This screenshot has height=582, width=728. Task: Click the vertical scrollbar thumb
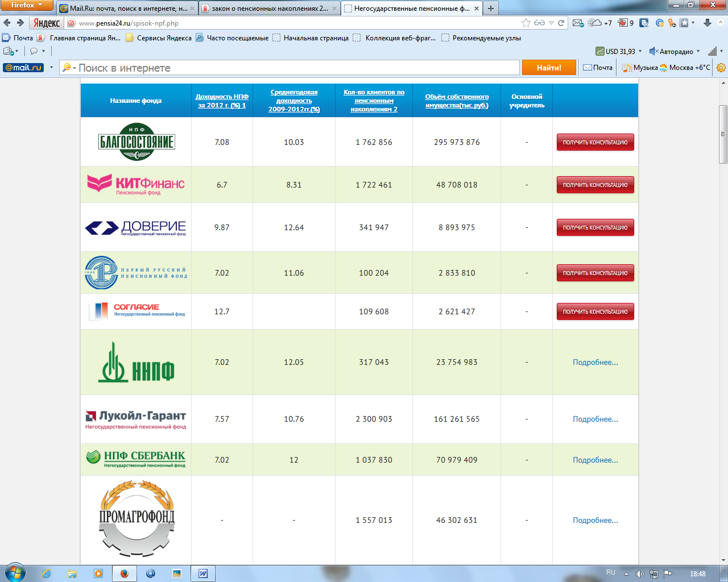click(x=723, y=134)
